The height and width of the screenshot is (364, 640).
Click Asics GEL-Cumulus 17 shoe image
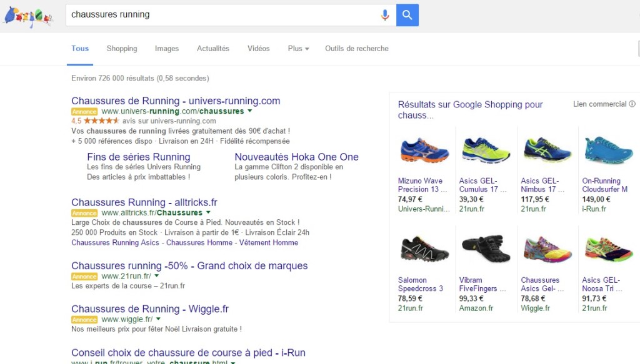(486, 150)
